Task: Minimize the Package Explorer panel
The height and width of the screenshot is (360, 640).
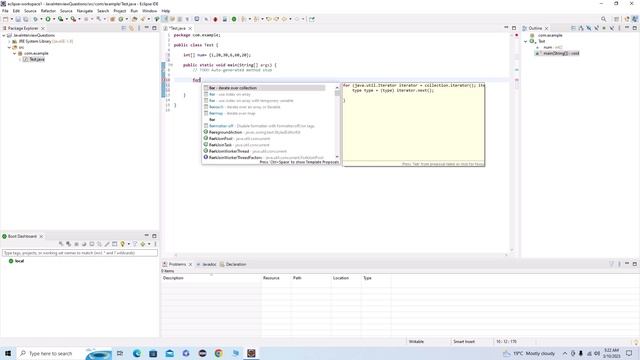Action: pyautogui.click(x=147, y=28)
